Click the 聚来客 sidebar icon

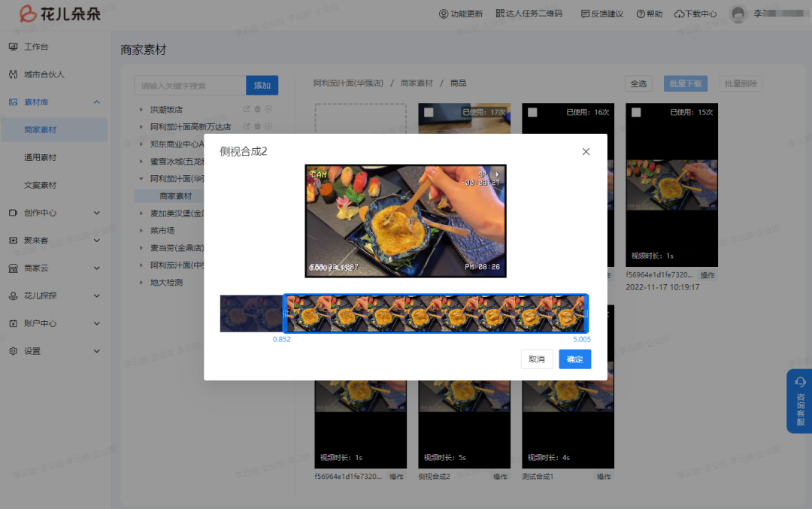[x=14, y=241]
